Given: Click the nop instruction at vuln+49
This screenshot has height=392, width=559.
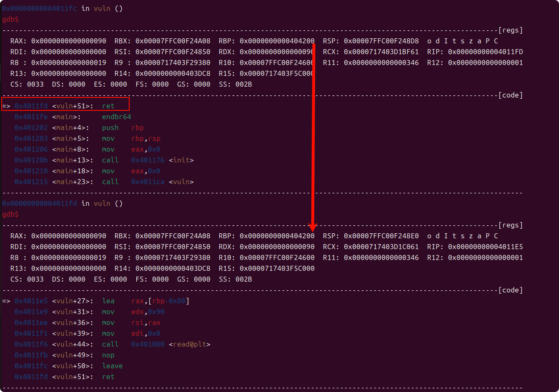Looking at the screenshot, I should click(108, 355).
